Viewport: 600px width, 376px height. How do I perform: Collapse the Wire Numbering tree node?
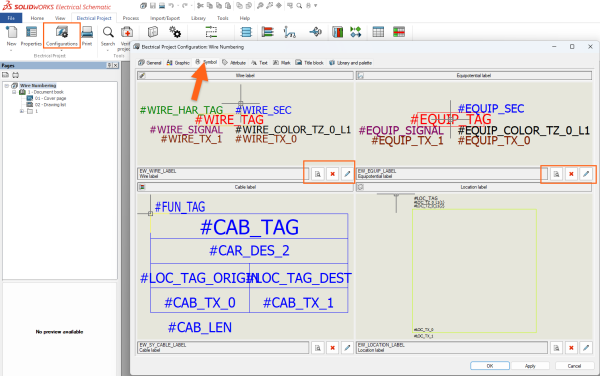[x=7, y=86]
